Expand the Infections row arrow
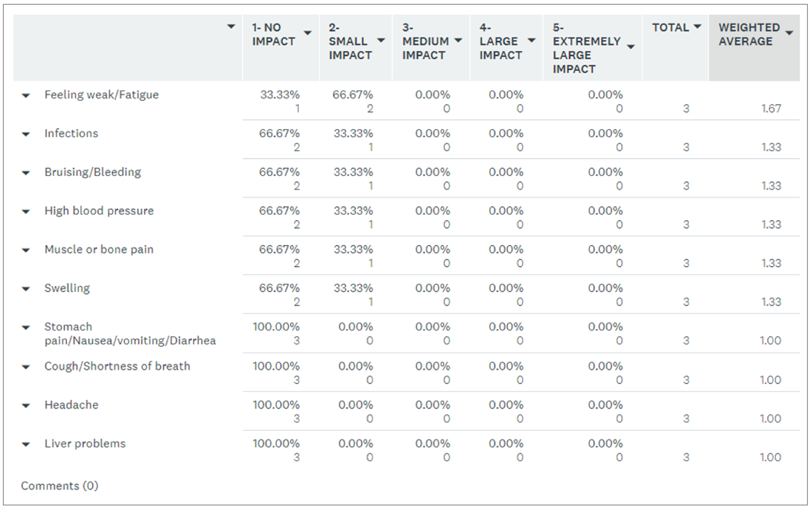This screenshot has height=510, width=812. [26, 135]
